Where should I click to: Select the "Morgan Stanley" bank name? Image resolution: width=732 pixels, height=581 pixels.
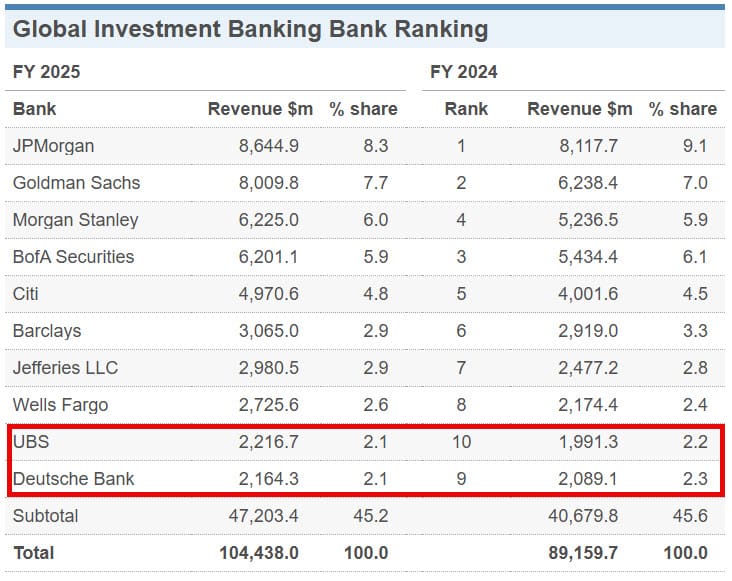pos(75,220)
